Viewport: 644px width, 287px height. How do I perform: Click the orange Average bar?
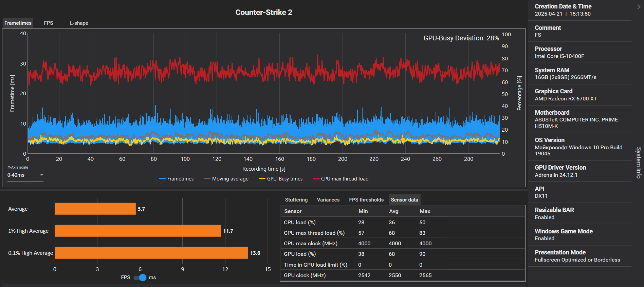point(95,209)
